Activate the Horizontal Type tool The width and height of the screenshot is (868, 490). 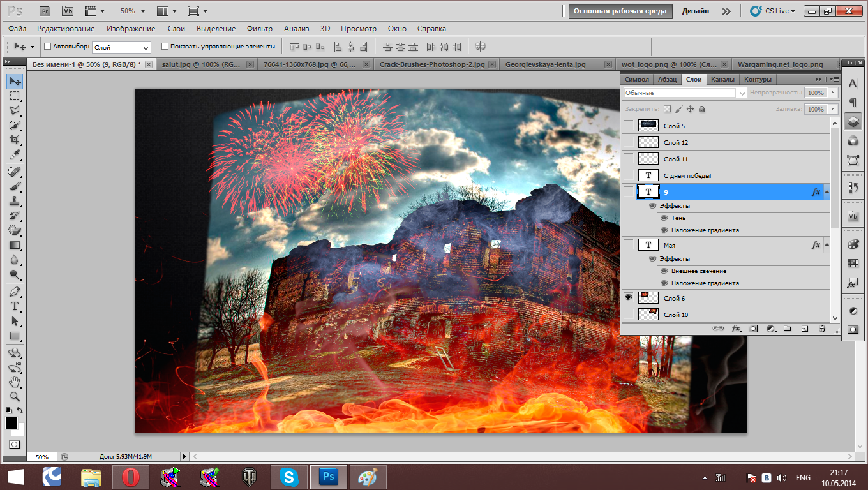(15, 307)
